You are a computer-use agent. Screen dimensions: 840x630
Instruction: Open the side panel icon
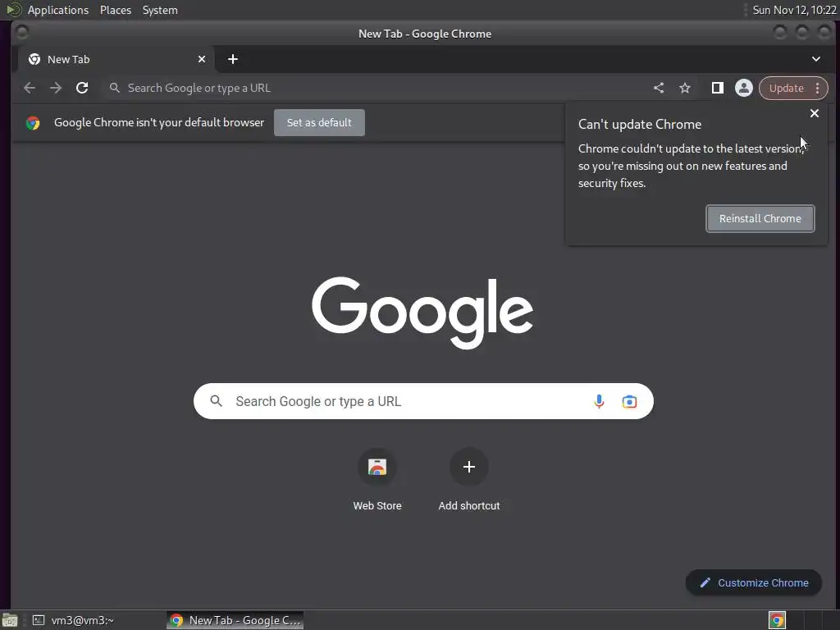pyautogui.click(x=717, y=88)
